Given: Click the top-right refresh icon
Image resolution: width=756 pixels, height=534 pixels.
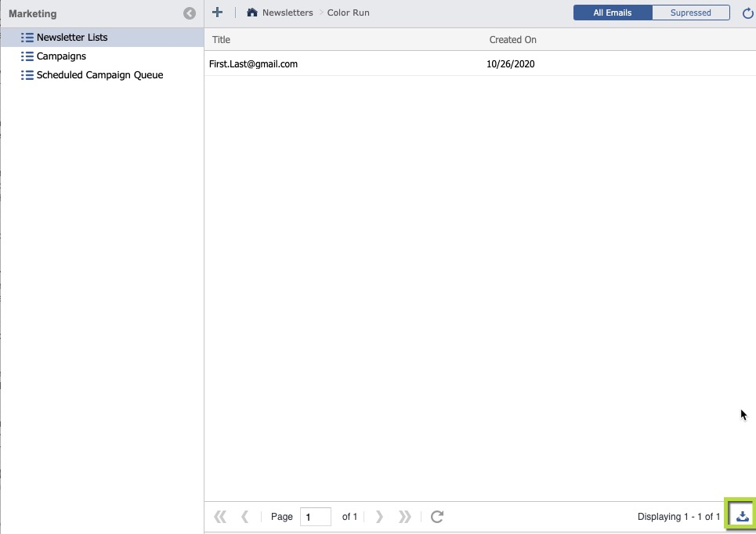Looking at the screenshot, I should (747, 13).
